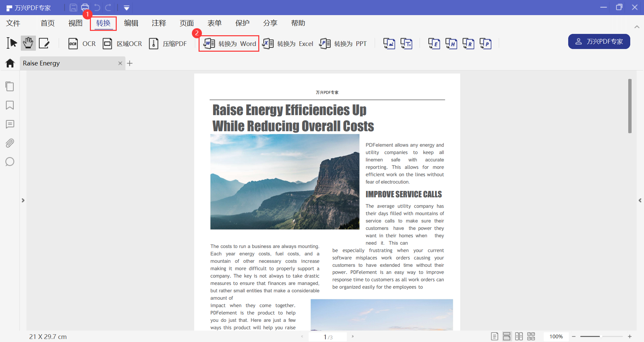Convert the PDF to PPT
This screenshot has height=342, width=644.
(343, 44)
